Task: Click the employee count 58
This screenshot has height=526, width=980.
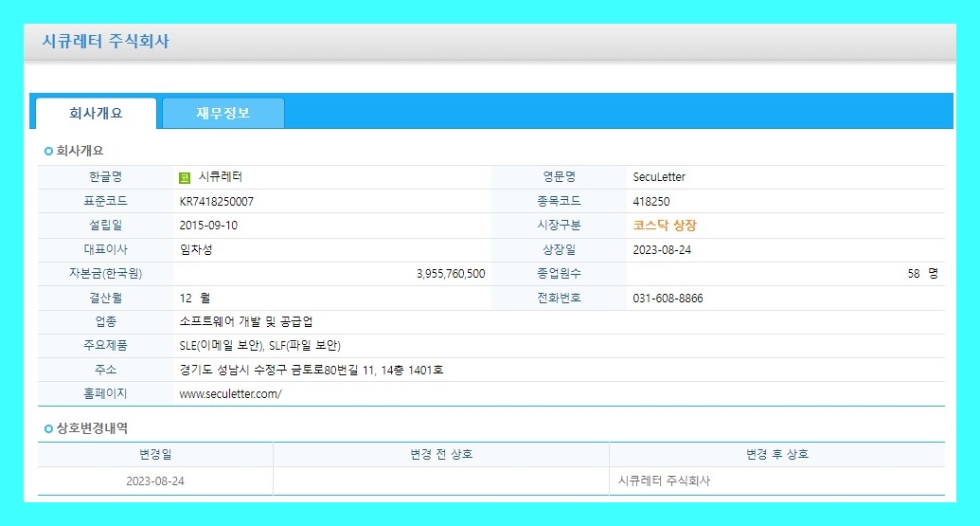Action: coord(914,273)
